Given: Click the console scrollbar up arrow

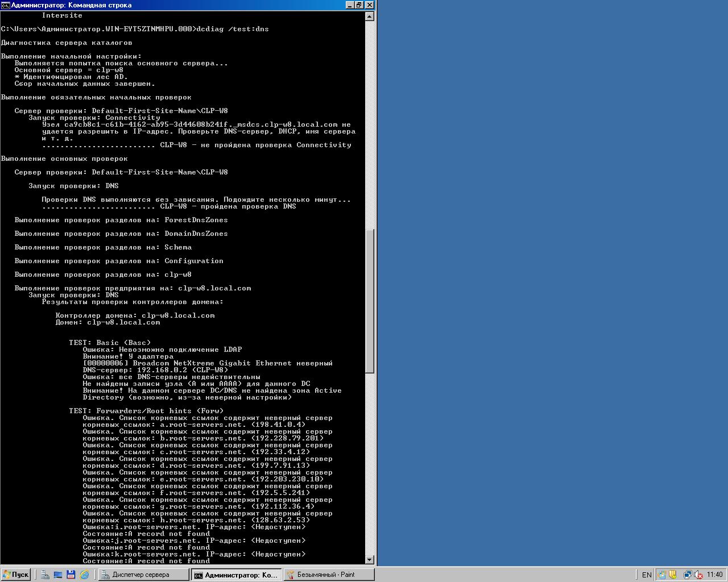Looking at the screenshot, I should point(370,16).
